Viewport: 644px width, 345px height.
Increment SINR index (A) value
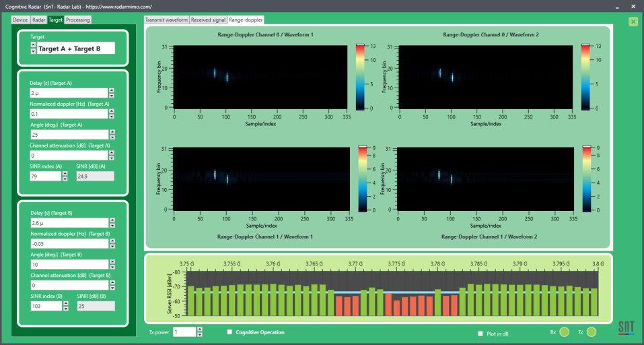65,173
